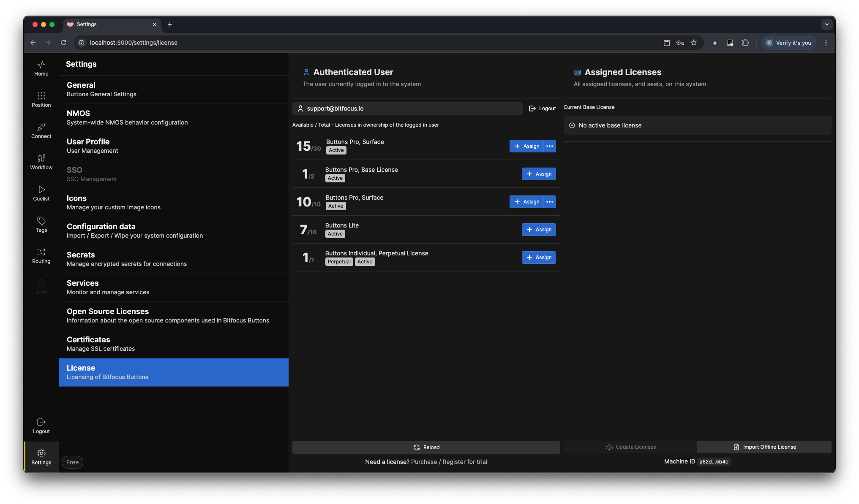Click the clipboard icon in the address bar
Image resolution: width=859 pixels, height=504 pixels.
pyautogui.click(x=667, y=43)
